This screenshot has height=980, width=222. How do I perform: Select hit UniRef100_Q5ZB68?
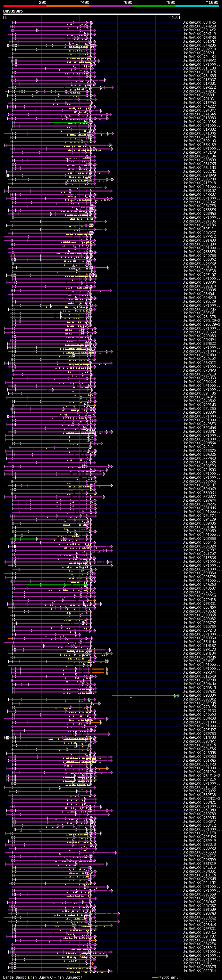(x=199, y=539)
